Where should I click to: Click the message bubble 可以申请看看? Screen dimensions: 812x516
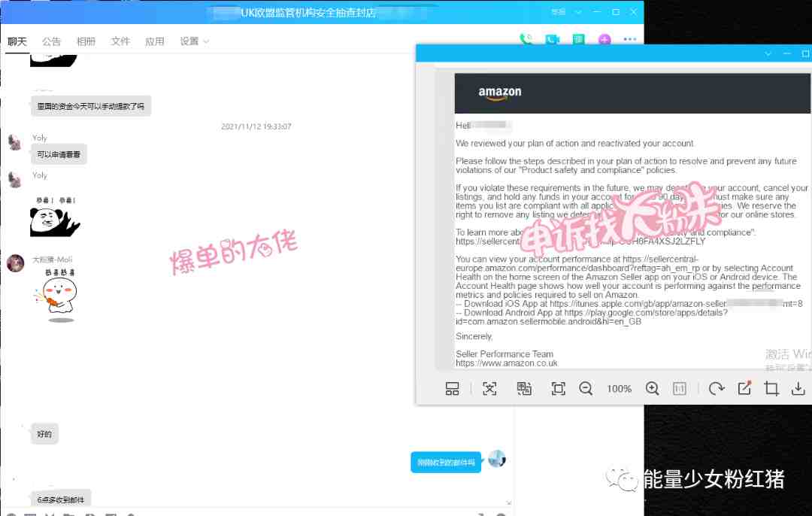click(x=59, y=154)
